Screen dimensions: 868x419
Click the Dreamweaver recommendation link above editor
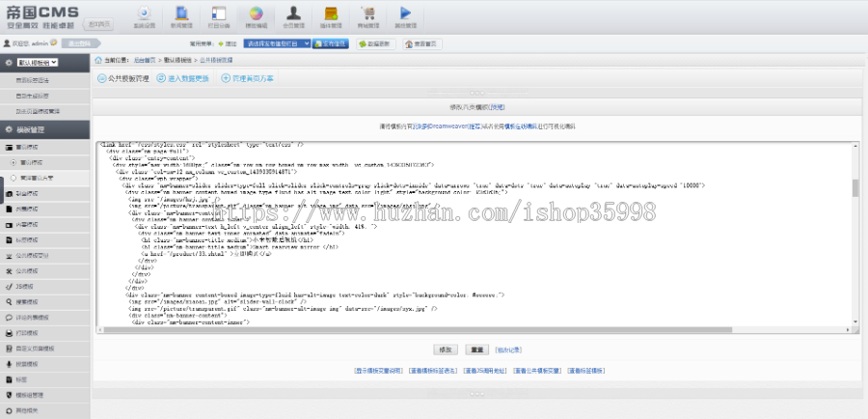(x=447, y=126)
